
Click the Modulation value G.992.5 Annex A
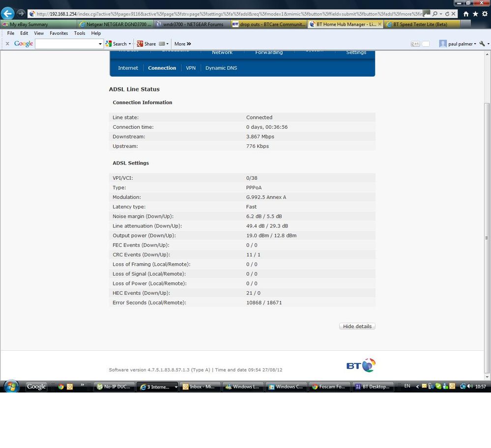(266, 197)
